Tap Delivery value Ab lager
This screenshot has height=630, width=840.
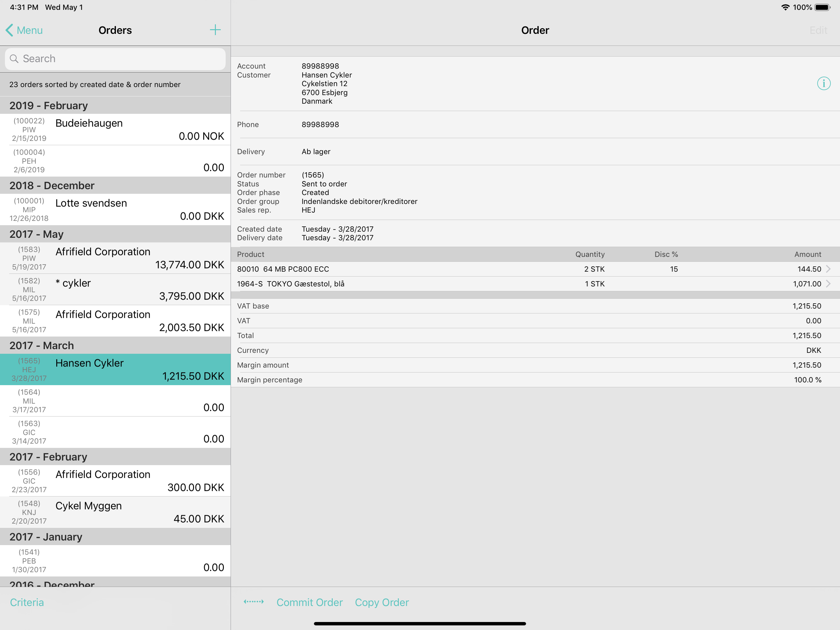[316, 152]
